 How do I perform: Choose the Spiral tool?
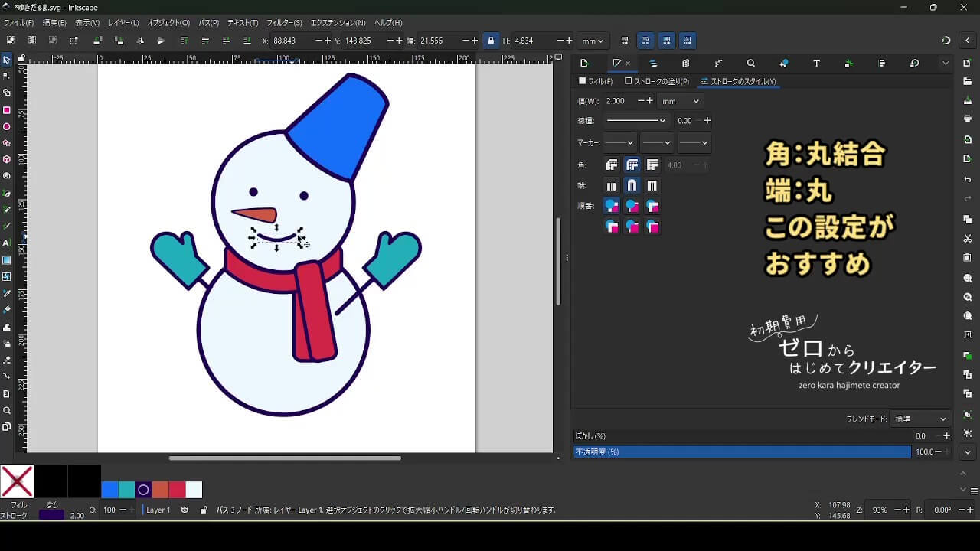tap(7, 176)
